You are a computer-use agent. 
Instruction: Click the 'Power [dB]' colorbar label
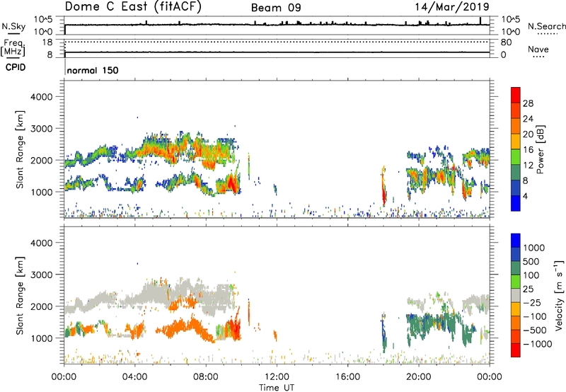[x=540, y=149]
